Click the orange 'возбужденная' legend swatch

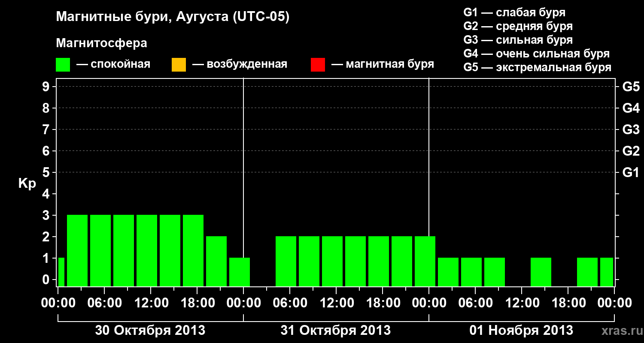pos(179,65)
